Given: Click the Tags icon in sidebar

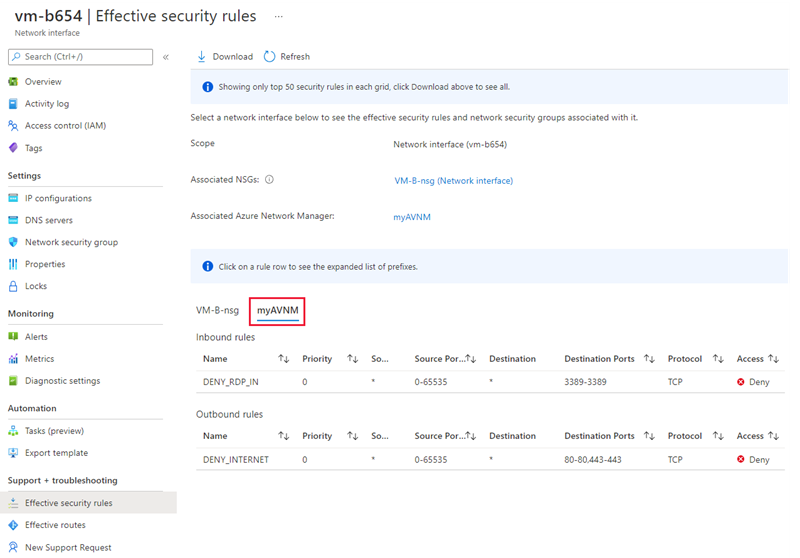Looking at the screenshot, I should point(14,148).
